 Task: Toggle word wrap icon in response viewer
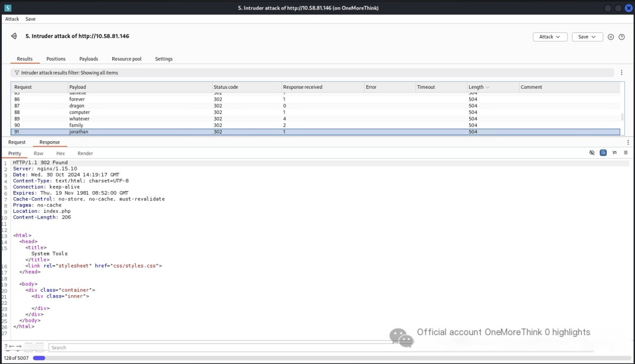click(x=603, y=153)
